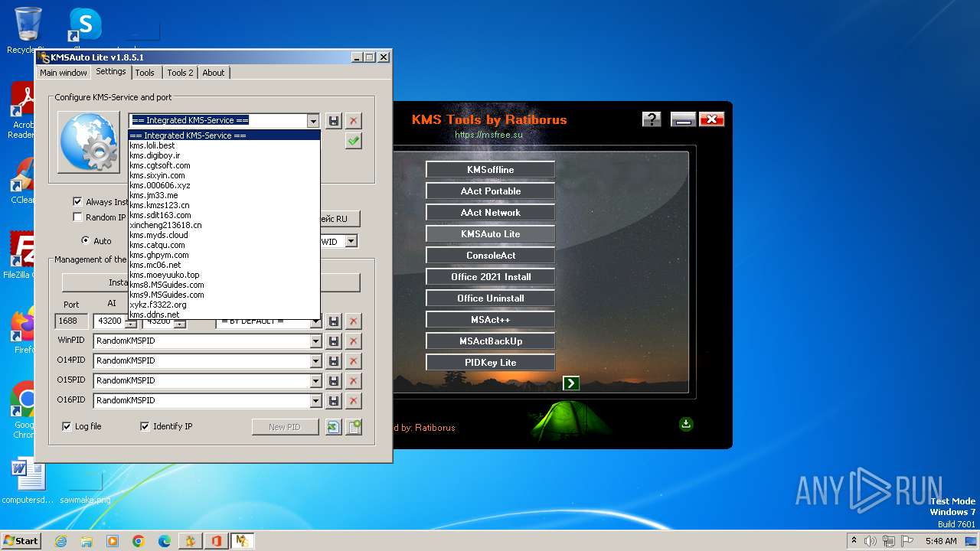Enable the Random IP checkbox
Viewport: 980px width, 551px height.
pyautogui.click(x=77, y=217)
